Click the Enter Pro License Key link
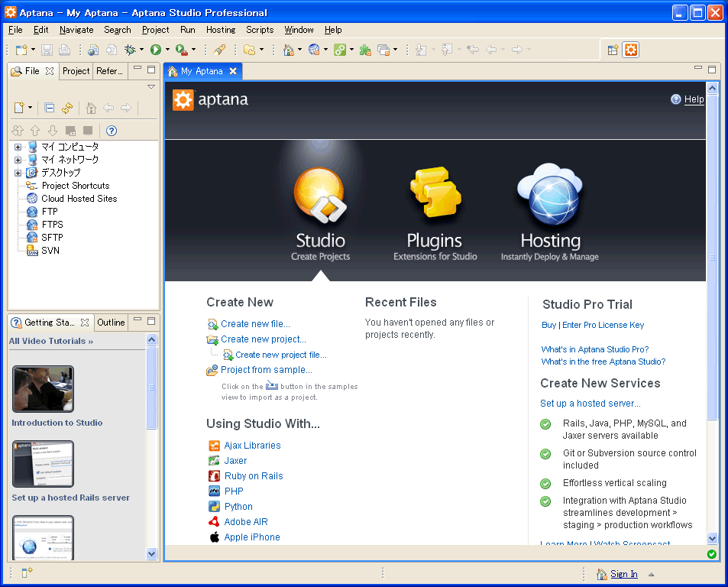Viewport: 728px width, 587px height. click(x=603, y=325)
